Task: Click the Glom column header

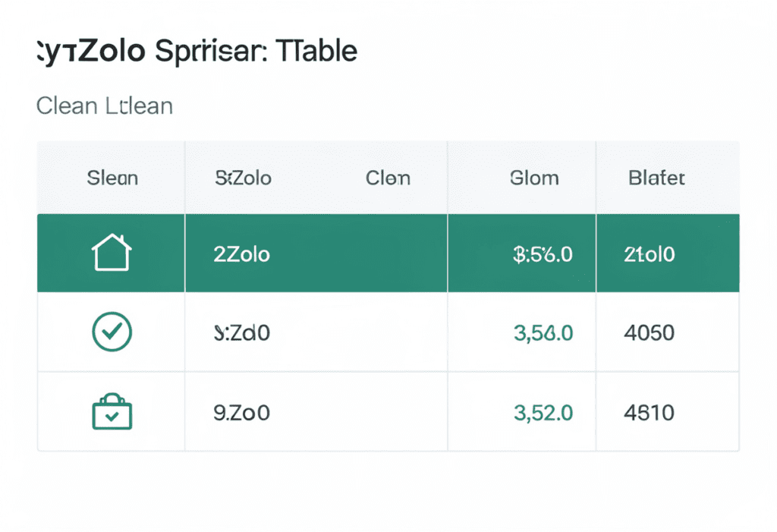Action: coord(534,178)
